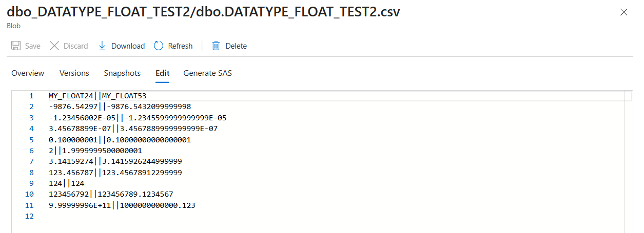This screenshot has height=233, width=644.
Task: Go to the Generate SAS tab
Action: tap(208, 73)
